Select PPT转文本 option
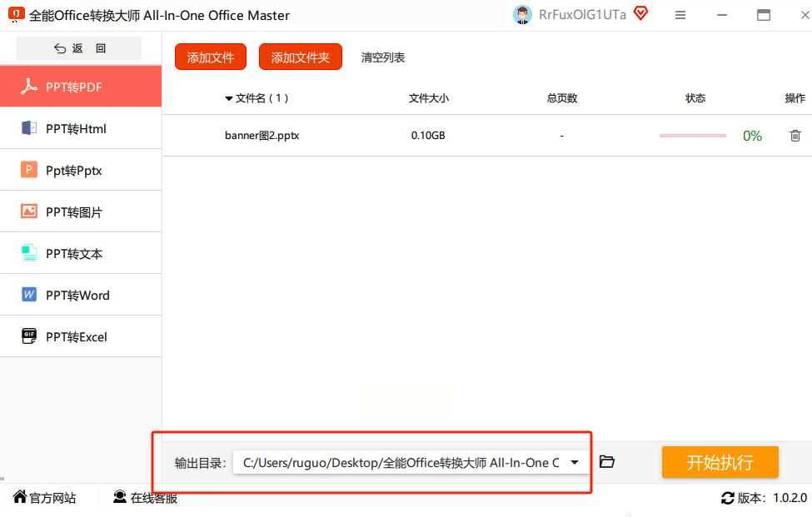The width and height of the screenshot is (812, 517). coord(80,253)
